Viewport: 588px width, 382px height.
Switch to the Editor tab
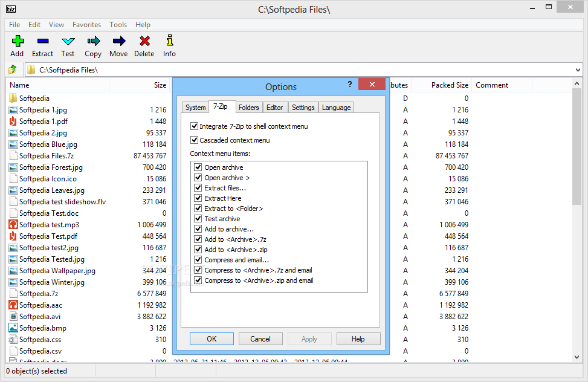pyautogui.click(x=274, y=108)
